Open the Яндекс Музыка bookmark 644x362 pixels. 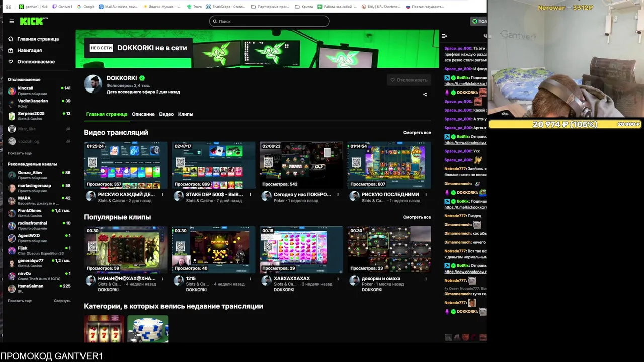(x=162, y=7)
